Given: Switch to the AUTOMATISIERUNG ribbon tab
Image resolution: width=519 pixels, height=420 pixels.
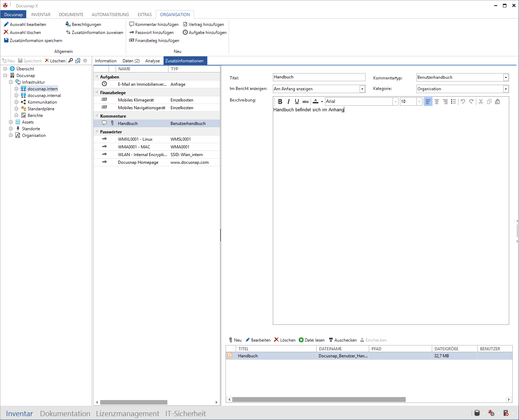Looking at the screenshot, I should (x=110, y=14).
